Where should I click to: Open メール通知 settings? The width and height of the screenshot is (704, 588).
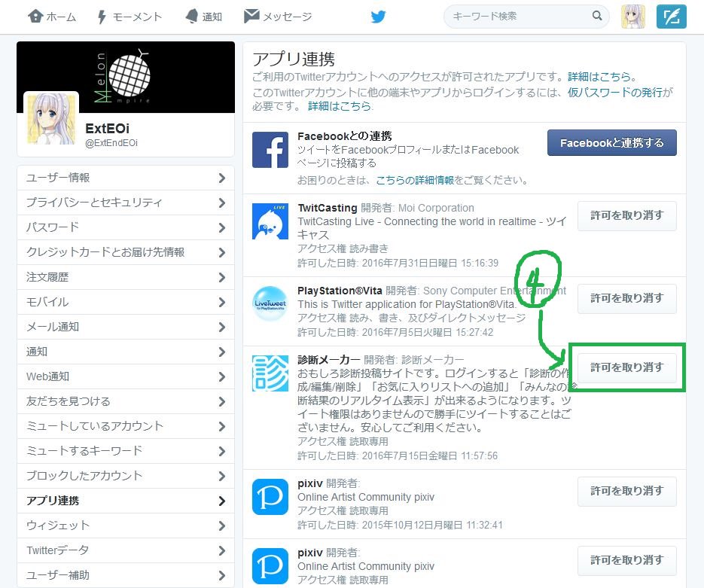click(x=126, y=327)
